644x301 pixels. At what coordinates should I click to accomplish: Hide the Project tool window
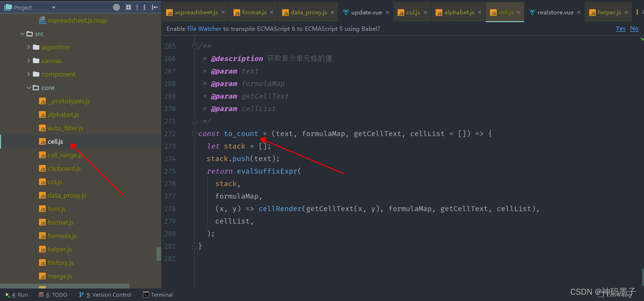click(155, 7)
